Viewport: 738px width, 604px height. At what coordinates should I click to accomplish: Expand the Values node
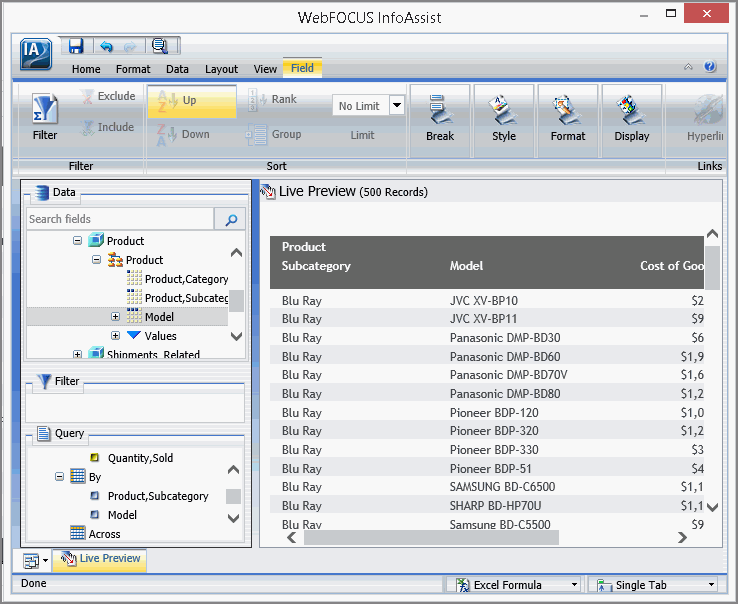pos(115,335)
